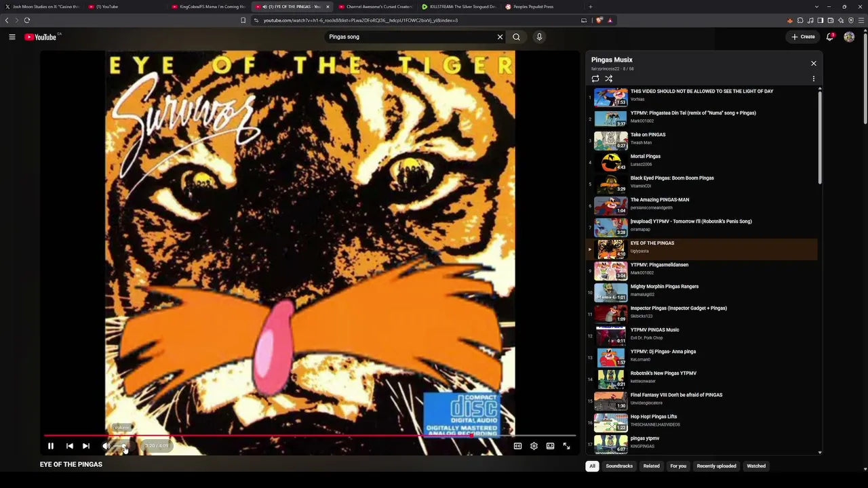This screenshot has width=868, height=488.
Task: Open account avatar menu
Action: click(849, 37)
